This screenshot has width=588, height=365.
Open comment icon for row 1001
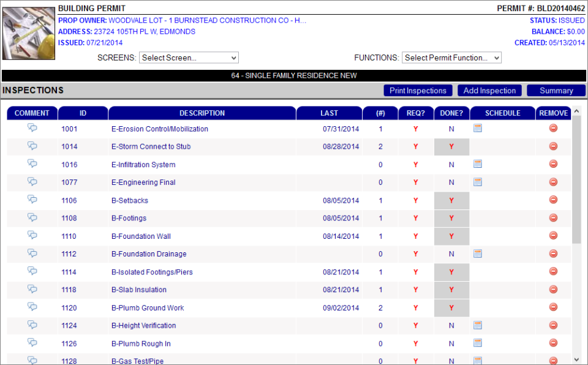pos(32,128)
